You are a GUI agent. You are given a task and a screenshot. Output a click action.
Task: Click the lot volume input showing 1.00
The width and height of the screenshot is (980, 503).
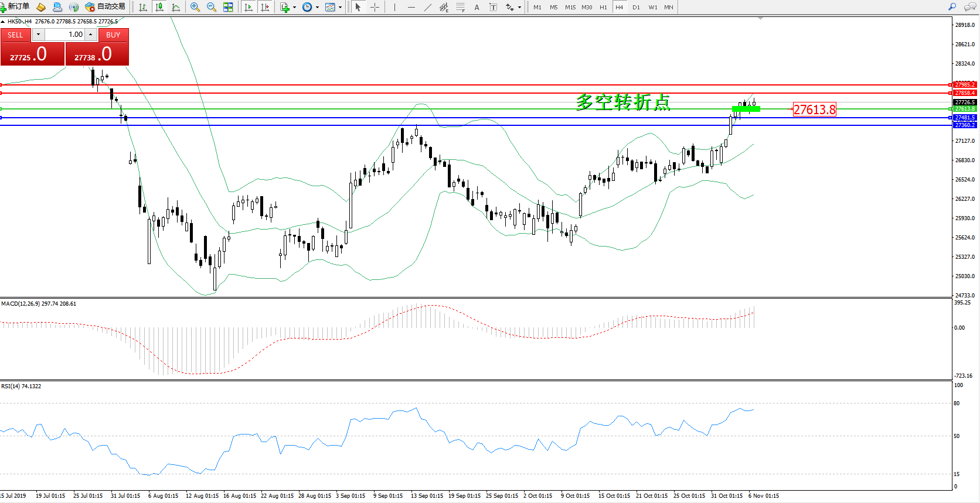tap(66, 35)
